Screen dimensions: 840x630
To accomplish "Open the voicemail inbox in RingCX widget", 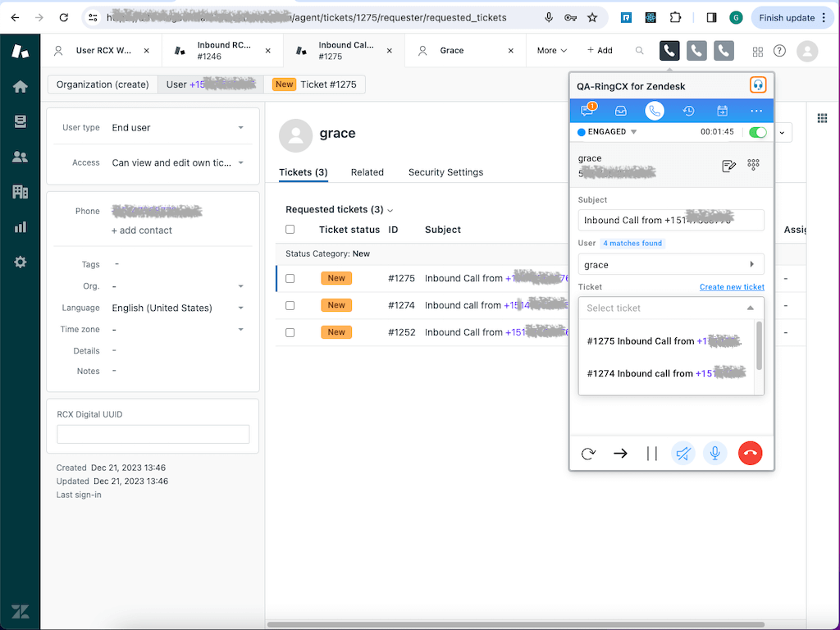I will 621,110.
